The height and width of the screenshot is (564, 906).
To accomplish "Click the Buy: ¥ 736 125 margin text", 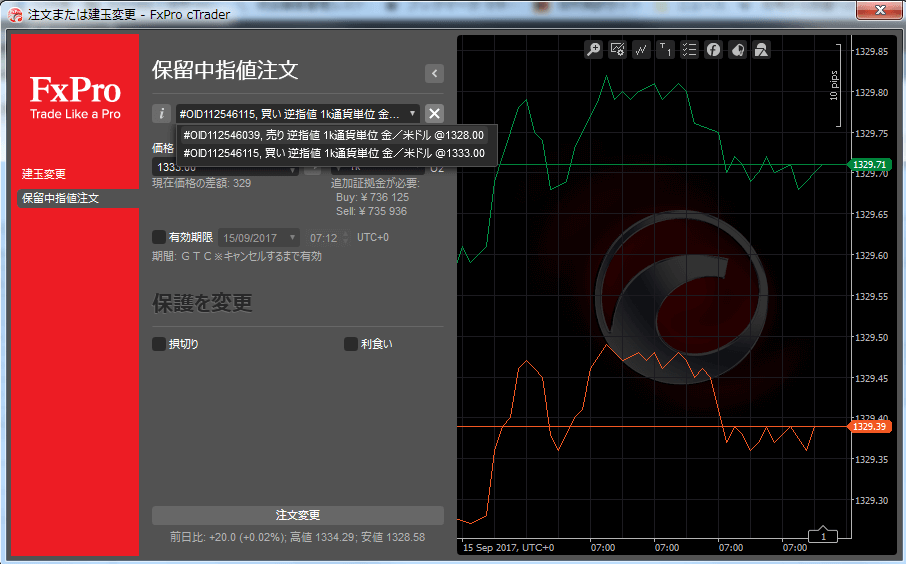I will click(x=373, y=197).
